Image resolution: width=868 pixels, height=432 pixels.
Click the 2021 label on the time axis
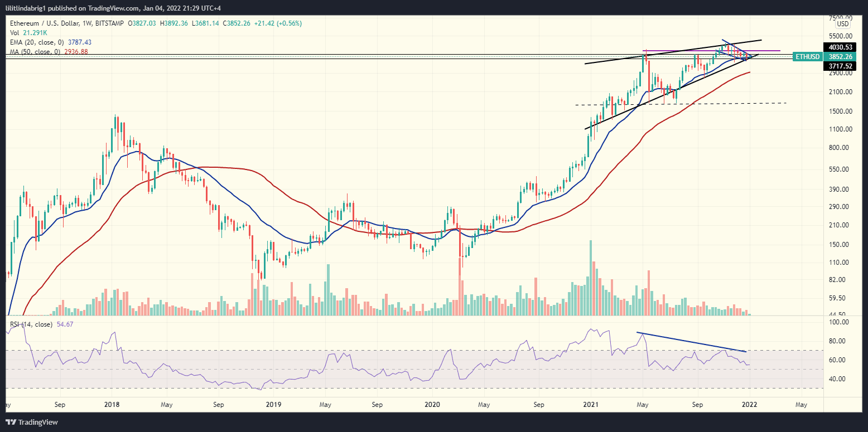[590, 405]
